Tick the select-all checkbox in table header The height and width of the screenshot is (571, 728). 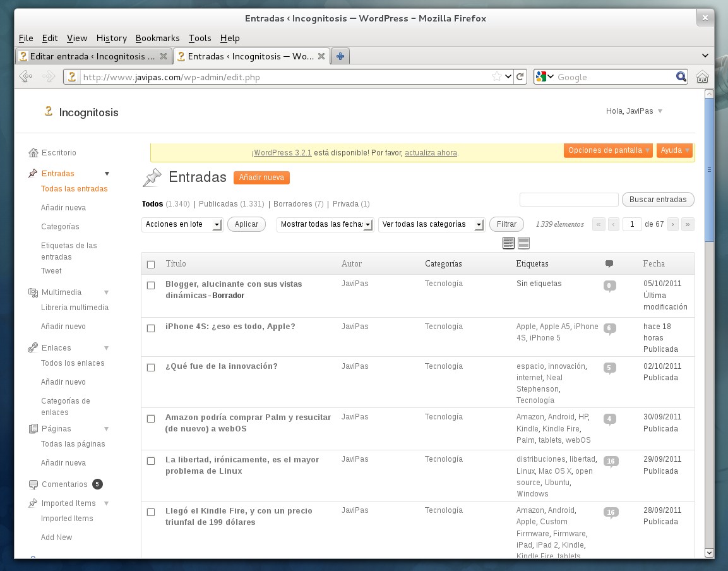pos(151,265)
